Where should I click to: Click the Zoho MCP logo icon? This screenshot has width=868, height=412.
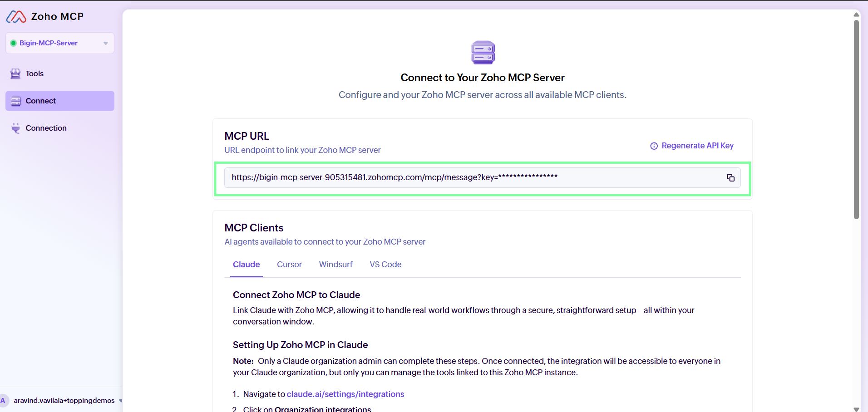16,17
